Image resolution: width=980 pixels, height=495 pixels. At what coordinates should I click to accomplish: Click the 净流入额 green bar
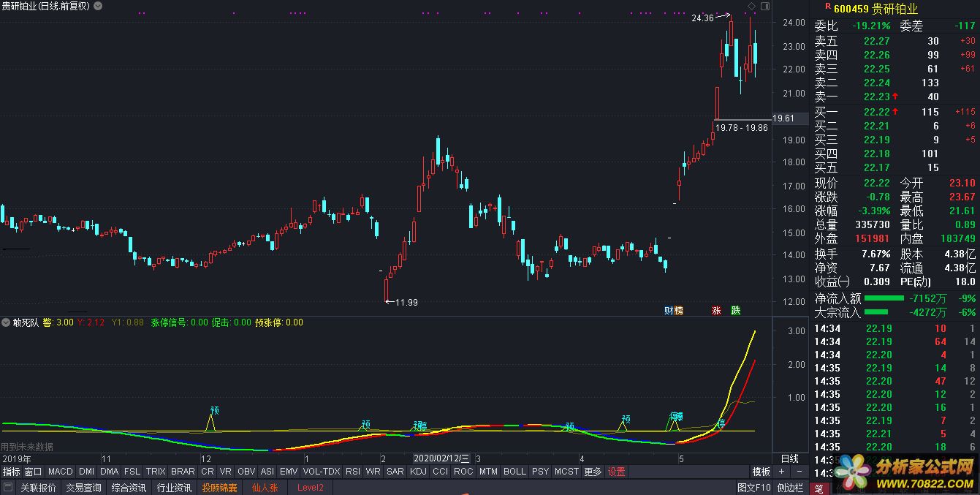coord(884,298)
